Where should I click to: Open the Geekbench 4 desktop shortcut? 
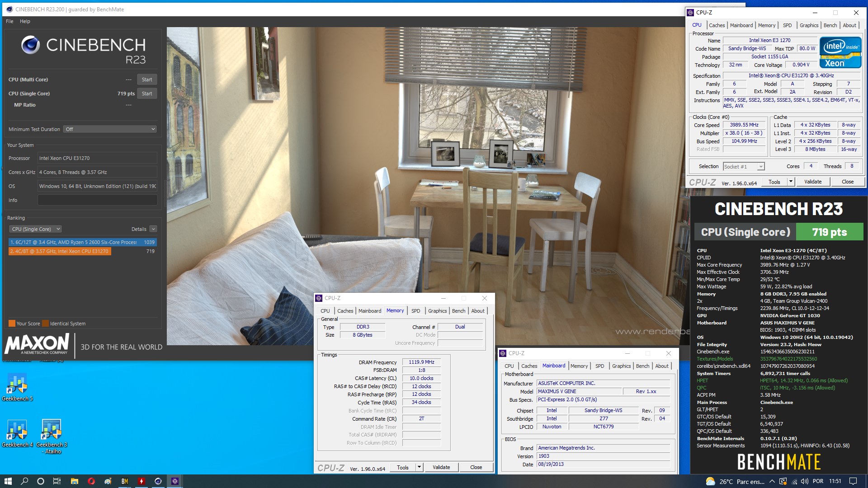coord(17,433)
